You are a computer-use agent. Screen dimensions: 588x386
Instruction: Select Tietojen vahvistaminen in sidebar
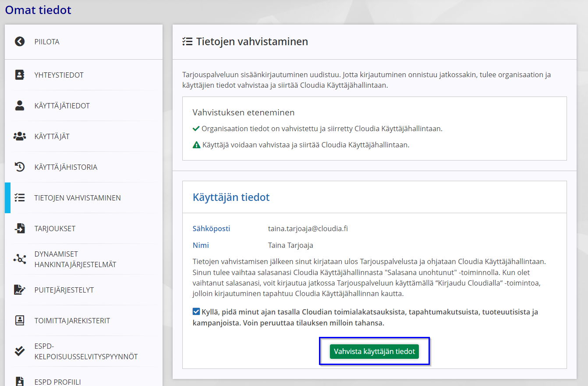[84, 198]
